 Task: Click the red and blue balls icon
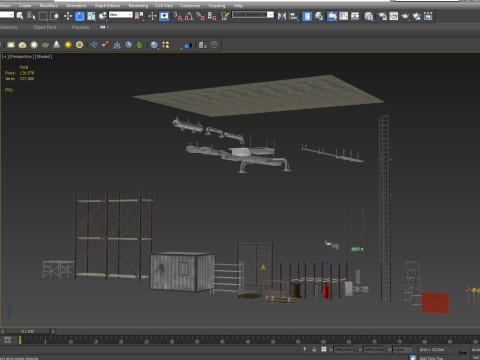pyautogui.click(x=105, y=45)
